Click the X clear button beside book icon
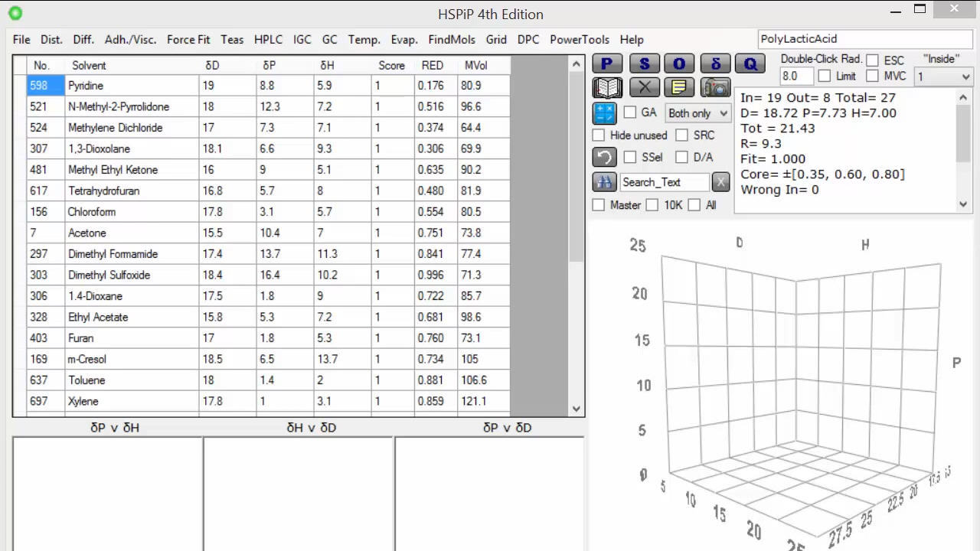This screenshot has height=551, width=980. click(644, 88)
